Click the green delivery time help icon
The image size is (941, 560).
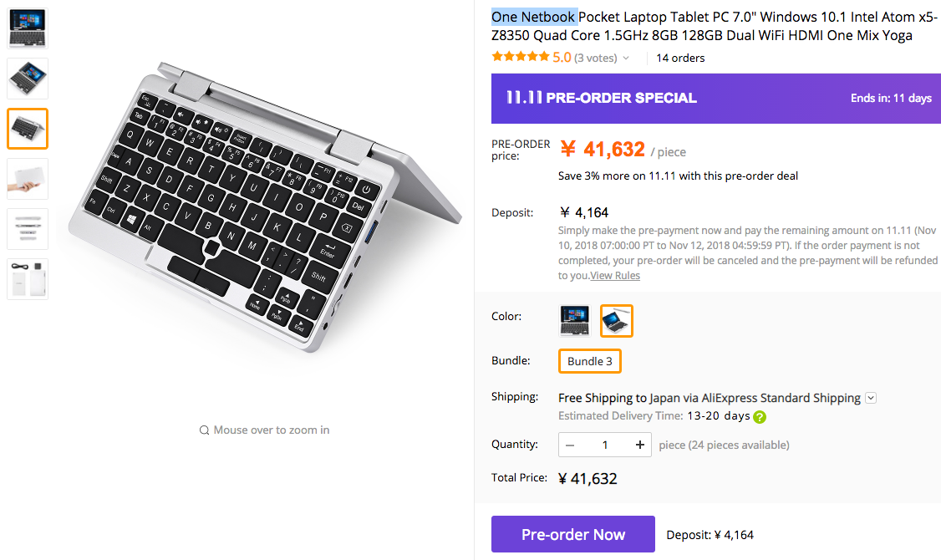(758, 415)
